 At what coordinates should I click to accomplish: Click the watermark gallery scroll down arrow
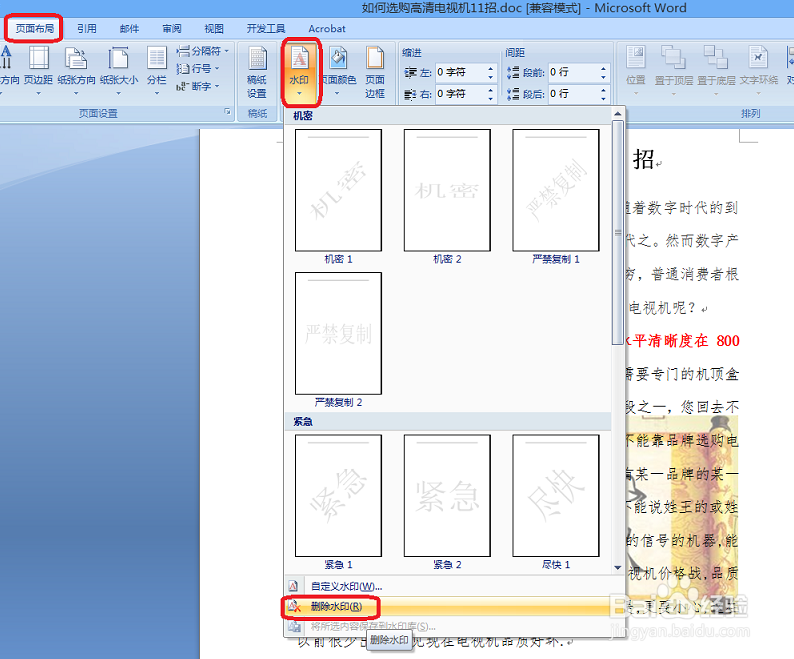[617, 568]
